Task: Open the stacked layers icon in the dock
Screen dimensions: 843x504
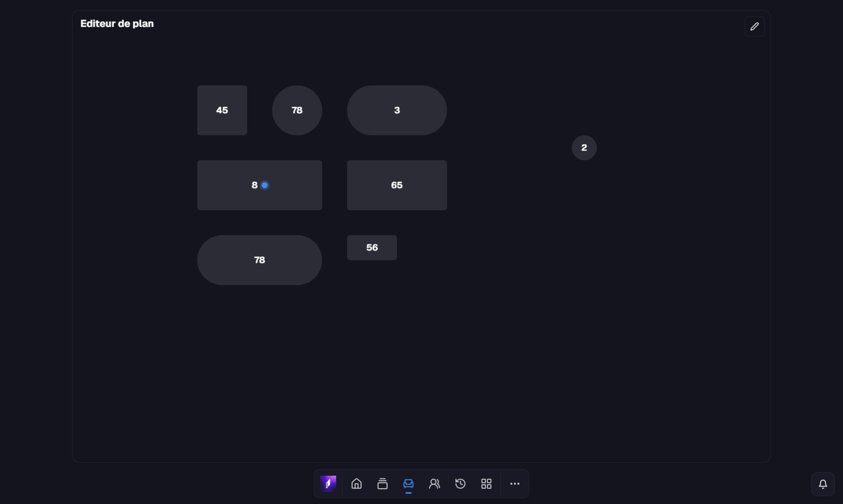Action: [x=382, y=484]
